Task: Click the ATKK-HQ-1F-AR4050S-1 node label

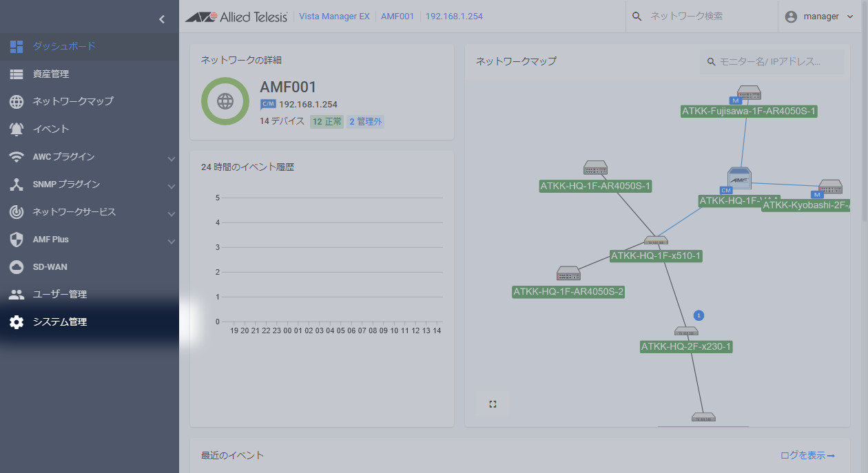Action: pos(596,186)
